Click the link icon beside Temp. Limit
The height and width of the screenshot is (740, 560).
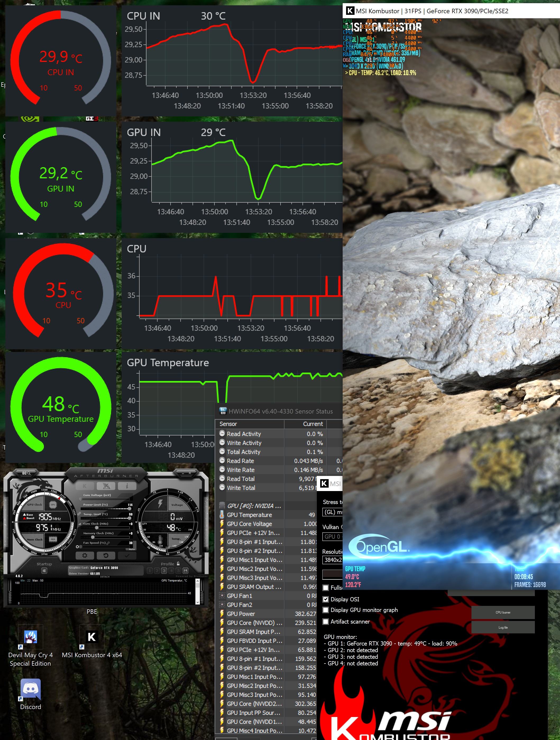79,514
